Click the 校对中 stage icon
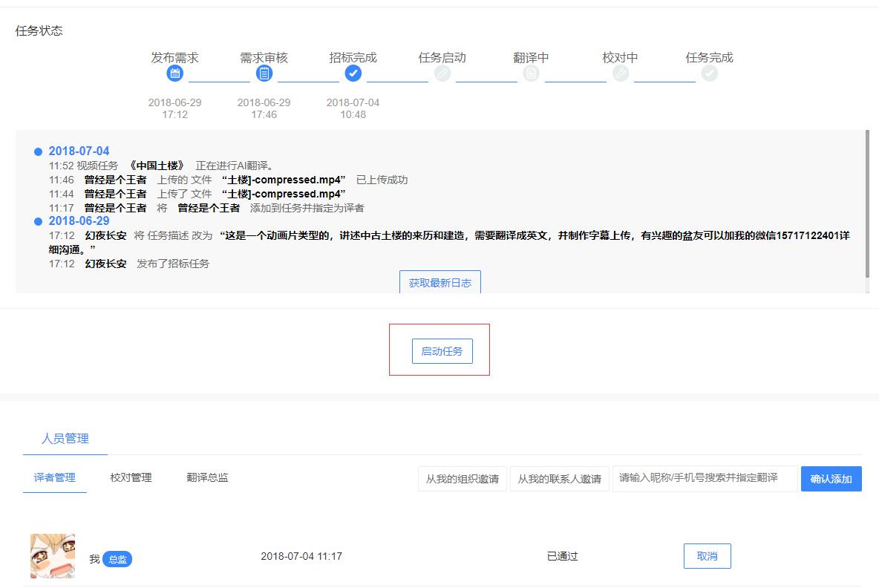The width and height of the screenshot is (879, 588). coord(620,73)
